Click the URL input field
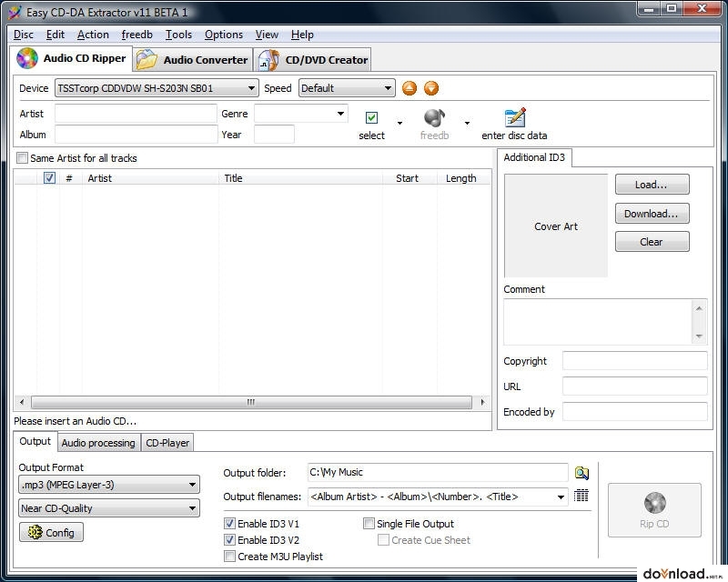 [634, 386]
